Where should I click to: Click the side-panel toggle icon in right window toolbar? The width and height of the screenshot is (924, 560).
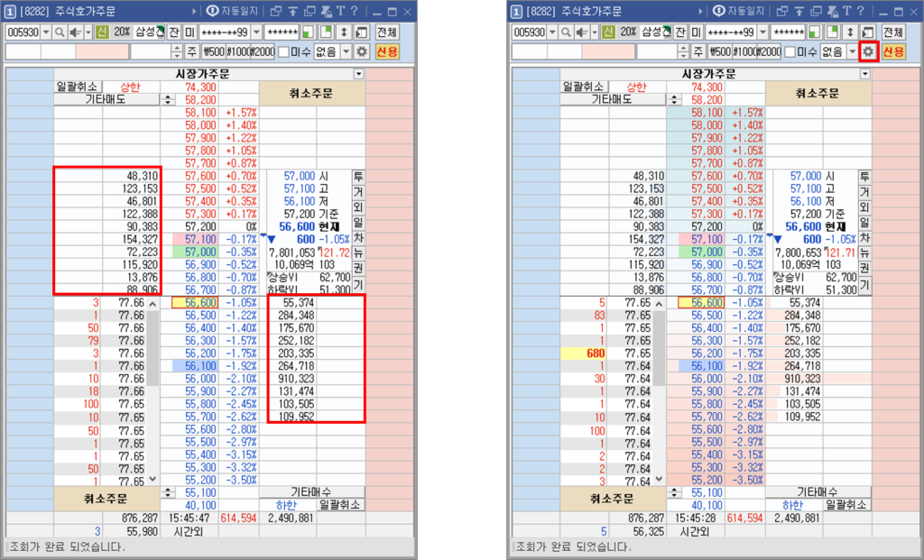pos(868,32)
